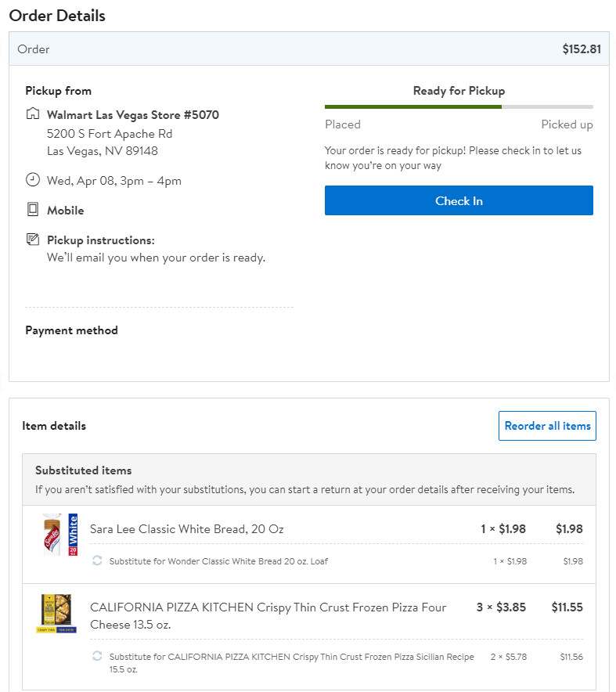
Task: Click the California Pizza Kitchen pizza thumbnail
Action: click(56, 614)
